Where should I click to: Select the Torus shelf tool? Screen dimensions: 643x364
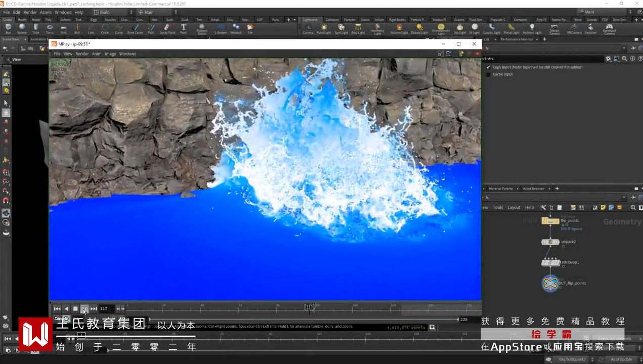[50, 29]
